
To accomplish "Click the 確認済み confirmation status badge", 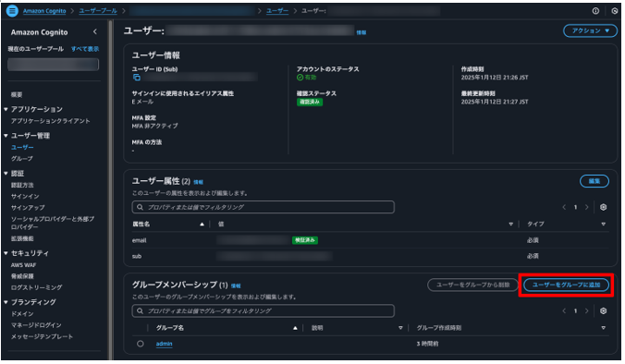I will pyautogui.click(x=310, y=102).
